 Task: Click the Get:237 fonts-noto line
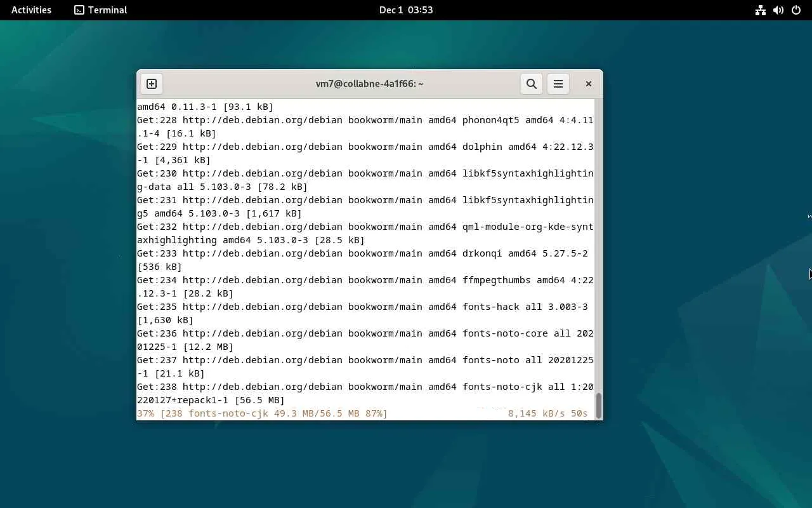[x=365, y=360]
